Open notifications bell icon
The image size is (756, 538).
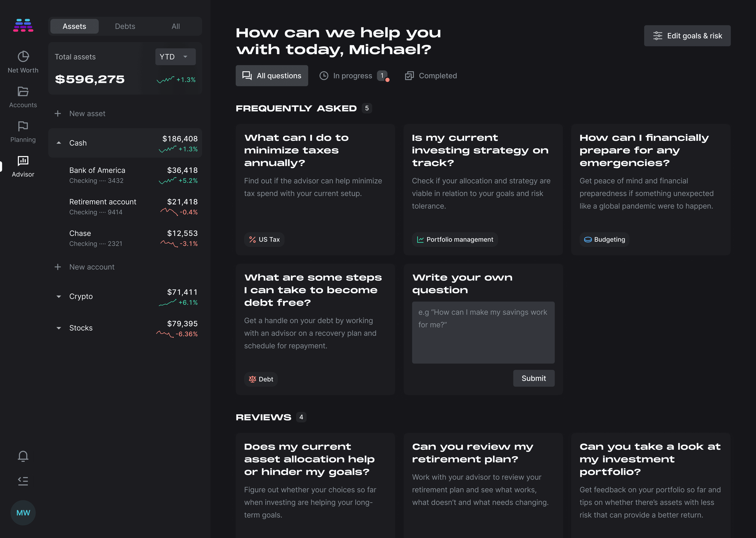[23, 456]
